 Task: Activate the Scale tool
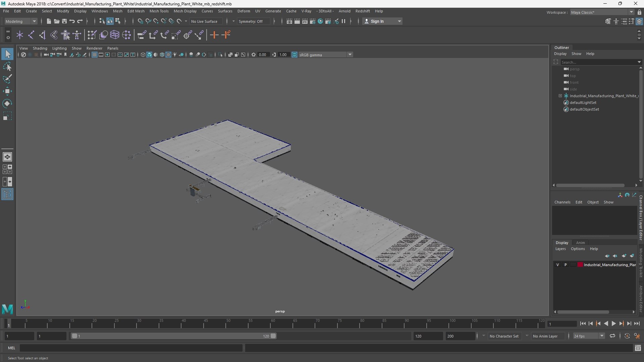pyautogui.click(x=7, y=116)
